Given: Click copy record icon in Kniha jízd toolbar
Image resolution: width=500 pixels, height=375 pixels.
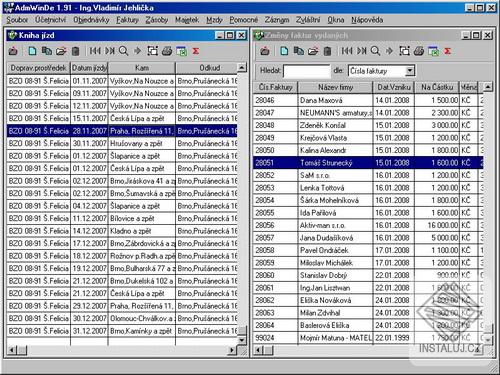Looking at the screenshot, I should (x=47, y=51).
